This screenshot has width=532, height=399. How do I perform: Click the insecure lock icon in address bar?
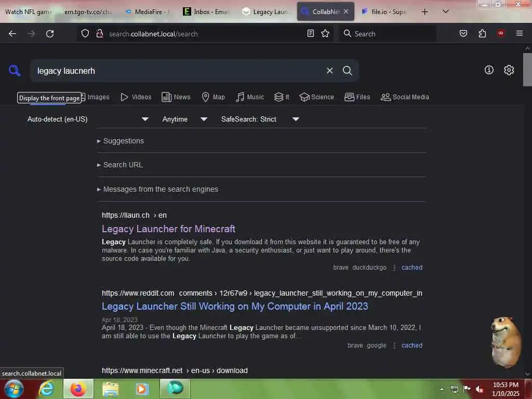(99, 34)
